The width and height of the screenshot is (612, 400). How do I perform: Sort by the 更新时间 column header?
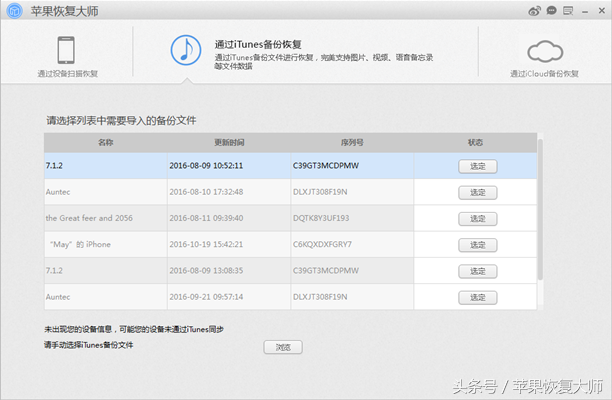(229, 142)
